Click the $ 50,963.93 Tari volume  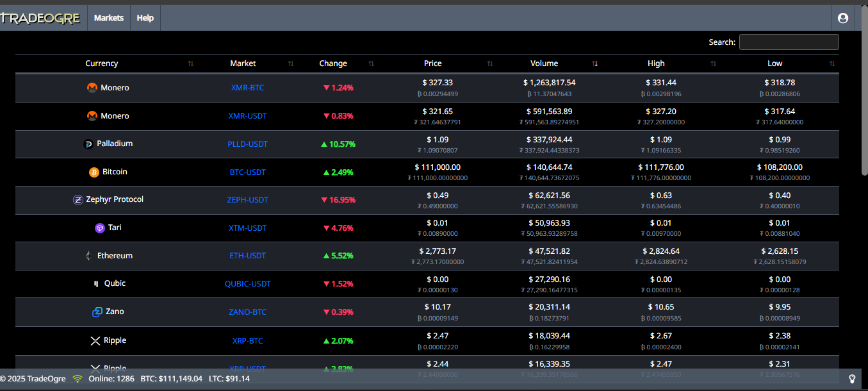click(x=549, y=223)
